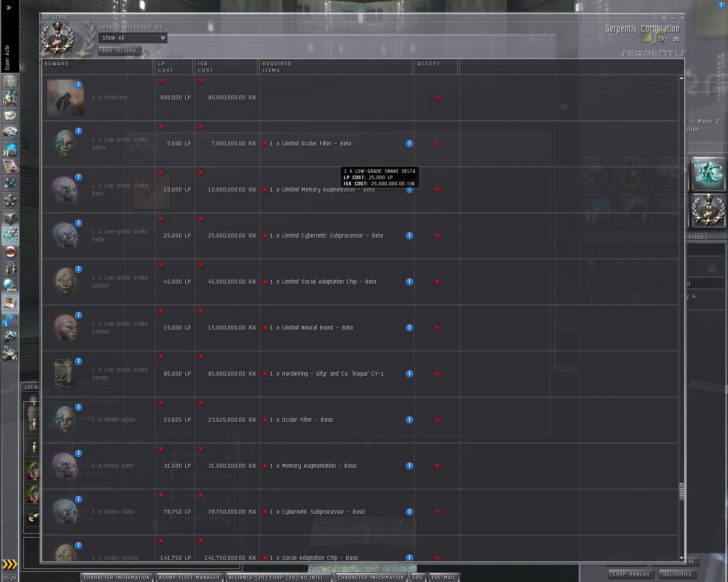Open the Show All offers filter dropdown
The width and height of the screenshot is (728, 582).
pyautogui.click(x=133, y=38)
